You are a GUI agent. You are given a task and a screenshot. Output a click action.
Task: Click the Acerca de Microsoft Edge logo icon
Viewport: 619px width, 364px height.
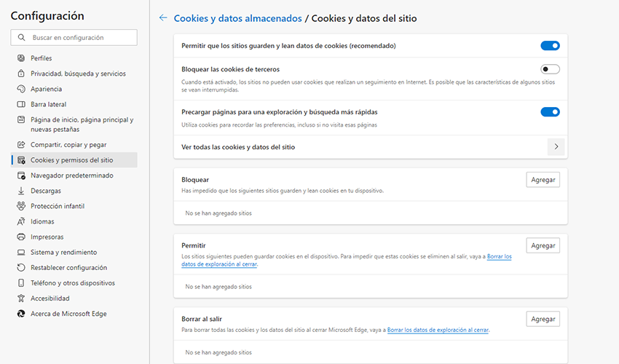point(21,314)
